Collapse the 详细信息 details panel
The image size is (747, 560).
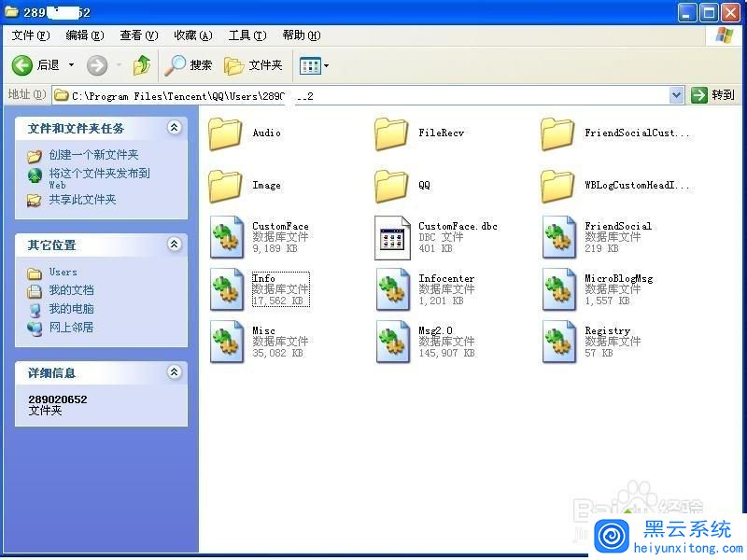174,372
